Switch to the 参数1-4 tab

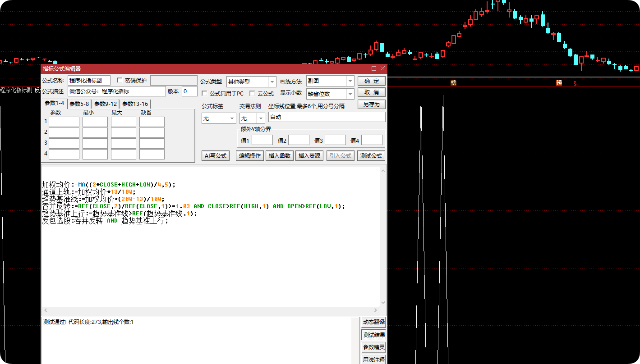click(x=54, y=104)
